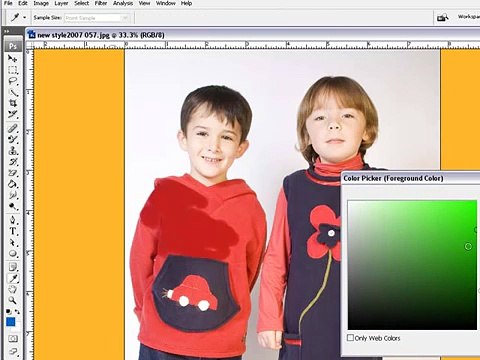Open the Workspace menu button
Viewport: 480px width, 360px height.
(x=468, y=17)
